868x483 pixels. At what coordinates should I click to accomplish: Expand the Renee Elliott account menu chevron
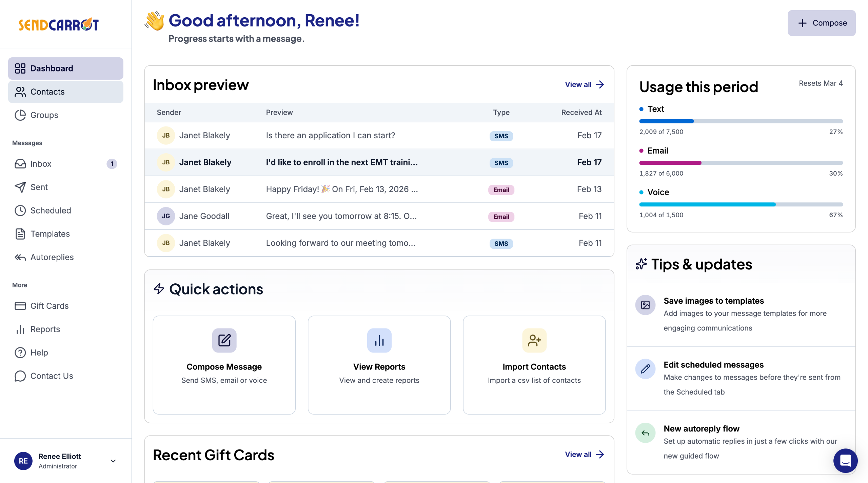point(113,461)
